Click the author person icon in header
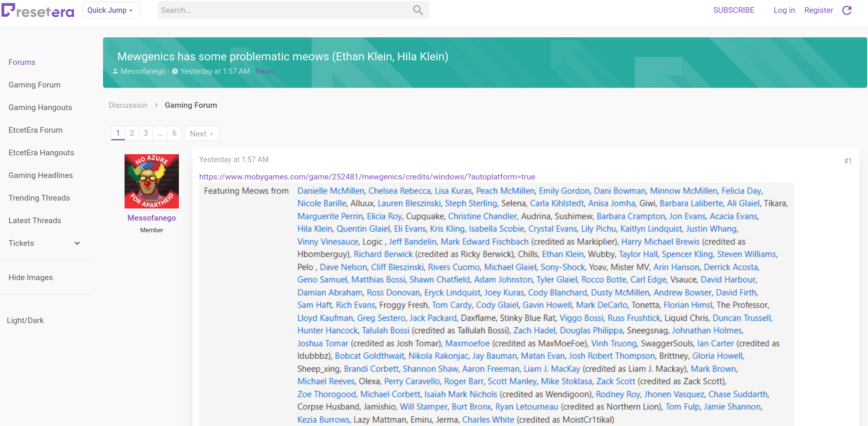868x426 pixels. (x=115, y=71)
